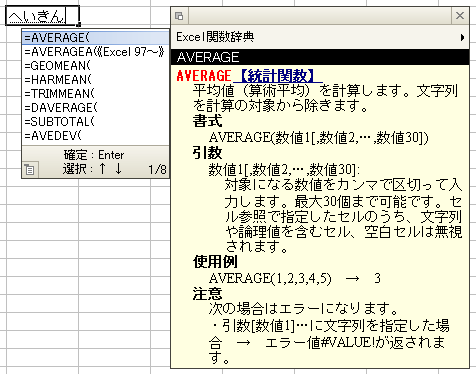The width and height of the screenshot is (476, 374).
Task: Click the dictionary window pin icon
Action: [x=179, y=16]
